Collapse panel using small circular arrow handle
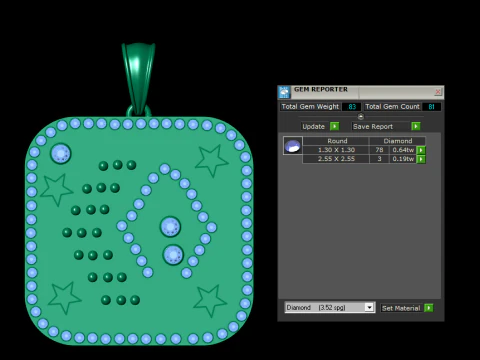This screenshot has width=480, height=360. coord(361,116)
